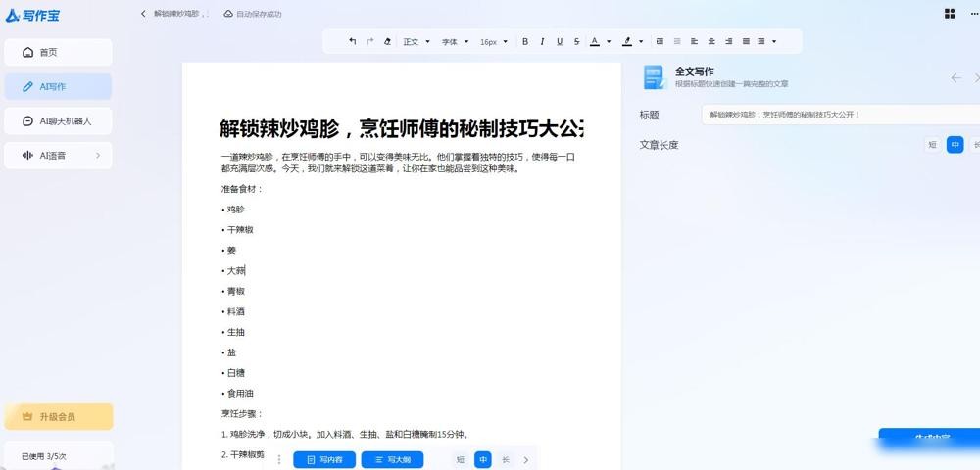Select 短 article length in the right panel

tap(932, 145)
